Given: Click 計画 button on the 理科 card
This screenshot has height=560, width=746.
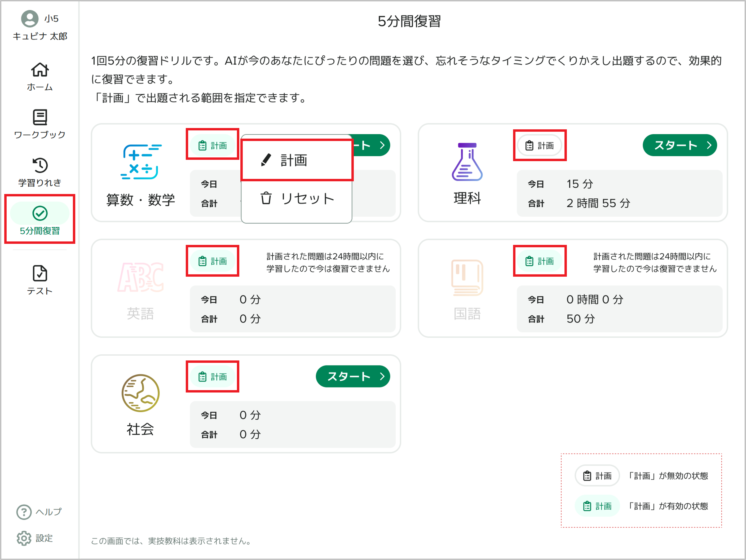Looking at the screenshot, I should coord(540,145).
